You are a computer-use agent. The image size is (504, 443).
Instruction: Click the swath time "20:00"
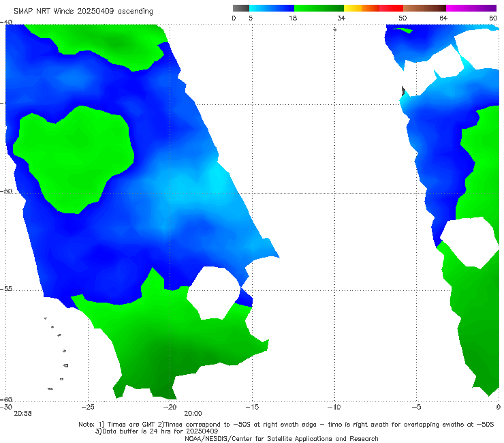click(x=193, y=414)
